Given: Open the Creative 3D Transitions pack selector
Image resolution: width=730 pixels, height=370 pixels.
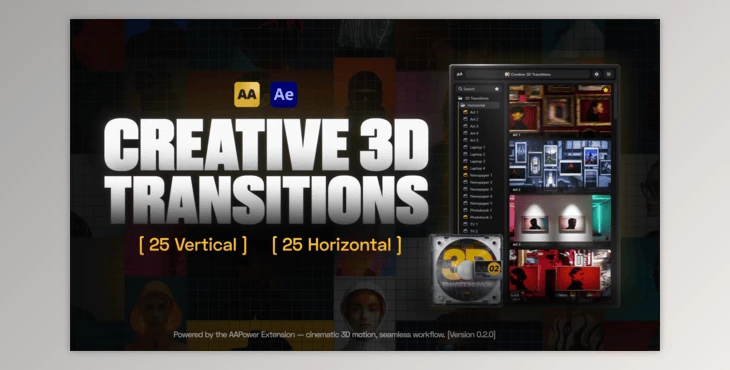Looking at the screenshot, I should click(528, 74).
